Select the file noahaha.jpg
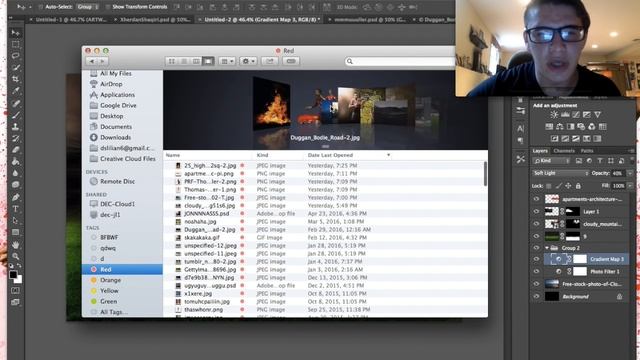This screenshot has height=360, width=640. (200, 222)
